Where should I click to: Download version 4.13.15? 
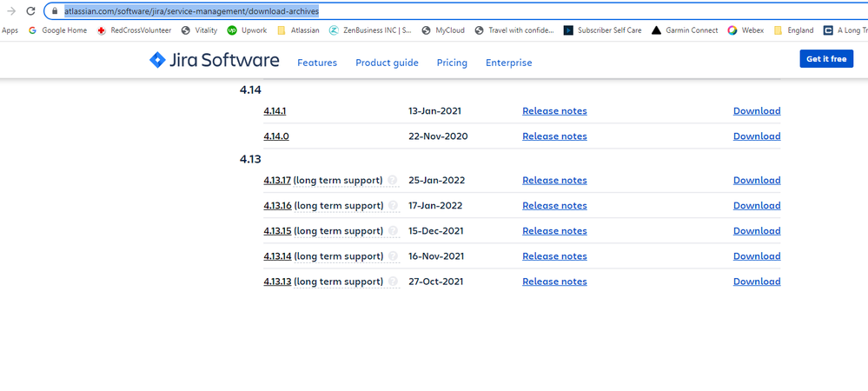(757, 231)
